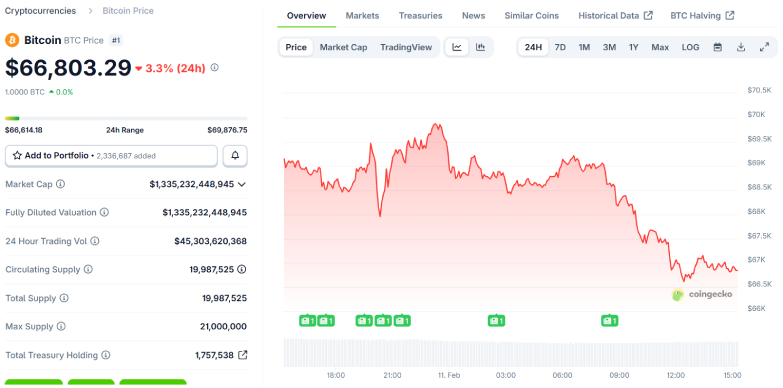Click 24h high value $69,876.75
Screen dimensions: 783x388
pos(227,130)
